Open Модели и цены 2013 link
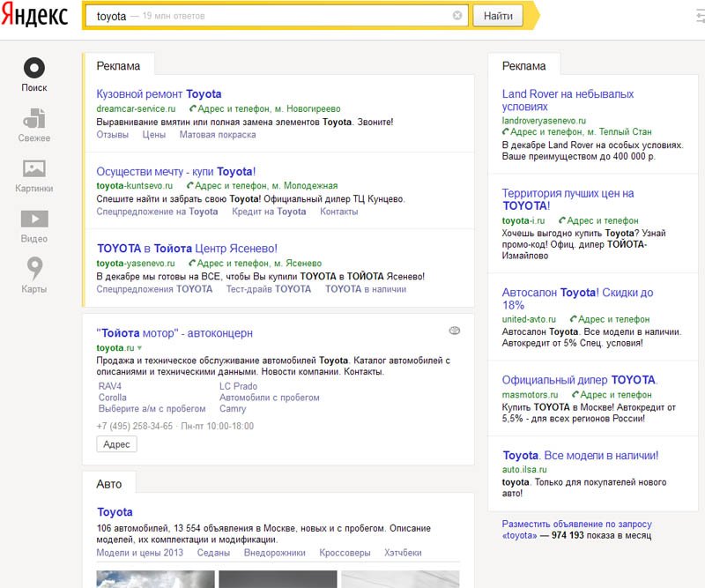Screen dimensions: 705x588 [x=140, y=553]
